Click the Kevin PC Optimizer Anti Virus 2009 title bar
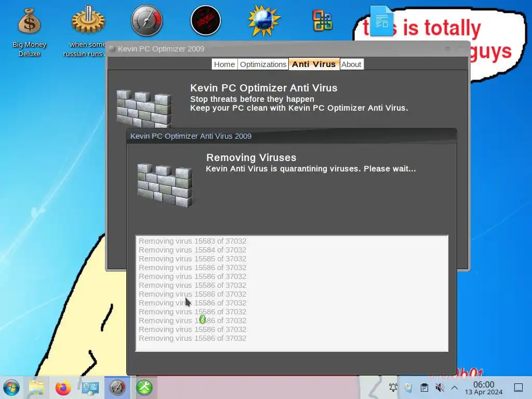This screenshot has height=399, width=532. (x=292, y=136)
